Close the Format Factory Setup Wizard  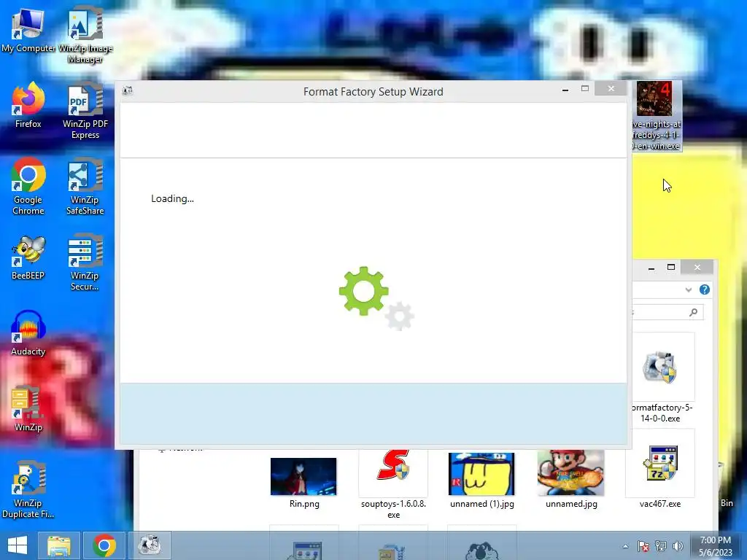point(611,88)
